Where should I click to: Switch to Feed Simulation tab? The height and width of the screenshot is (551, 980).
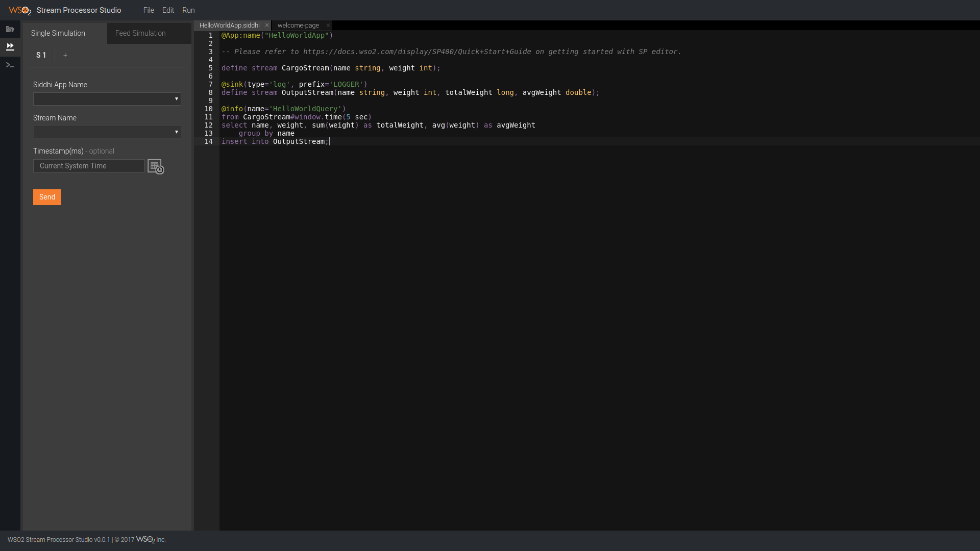[x=149, y=33]
